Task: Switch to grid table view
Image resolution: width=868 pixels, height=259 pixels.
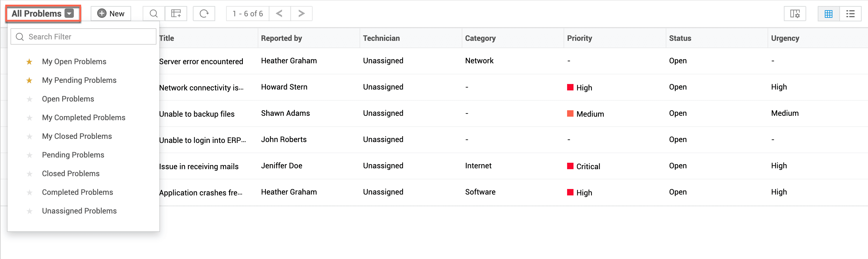Action: point(828,14)
